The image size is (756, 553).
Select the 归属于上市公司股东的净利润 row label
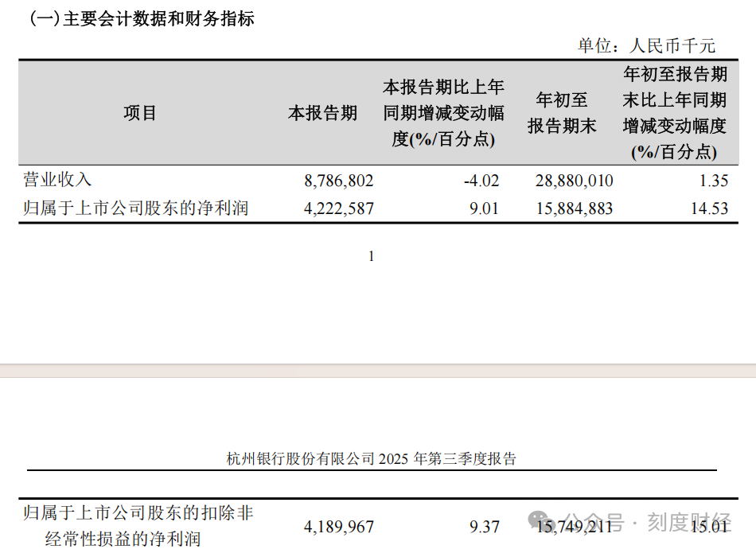[135, 208]
